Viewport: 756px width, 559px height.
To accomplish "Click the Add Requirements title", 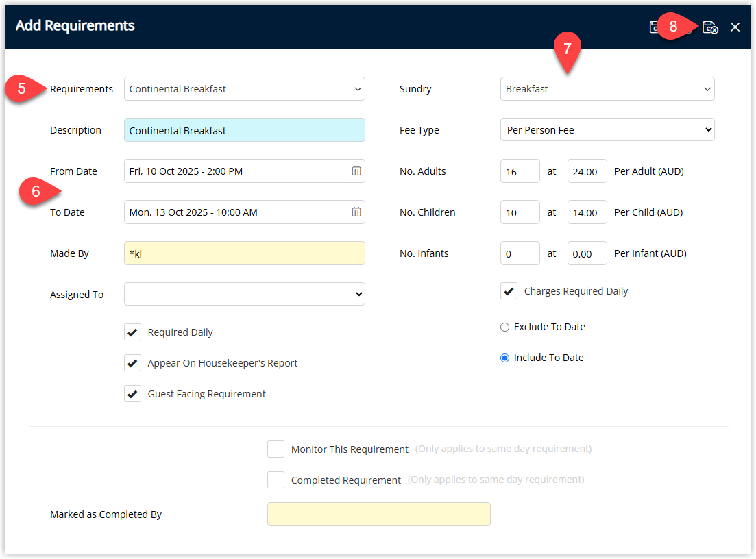I will (75, 25).
